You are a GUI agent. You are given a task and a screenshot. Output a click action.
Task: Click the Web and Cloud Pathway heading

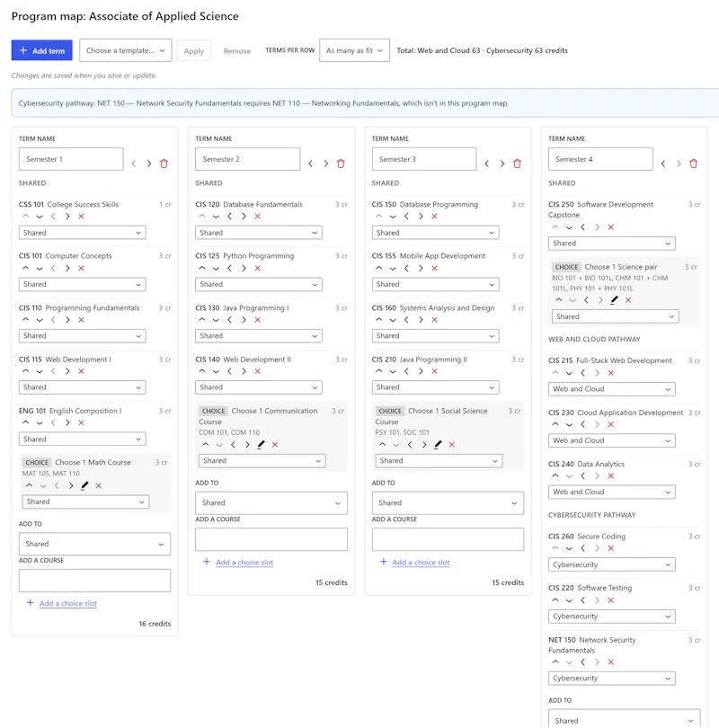[594, 340]
